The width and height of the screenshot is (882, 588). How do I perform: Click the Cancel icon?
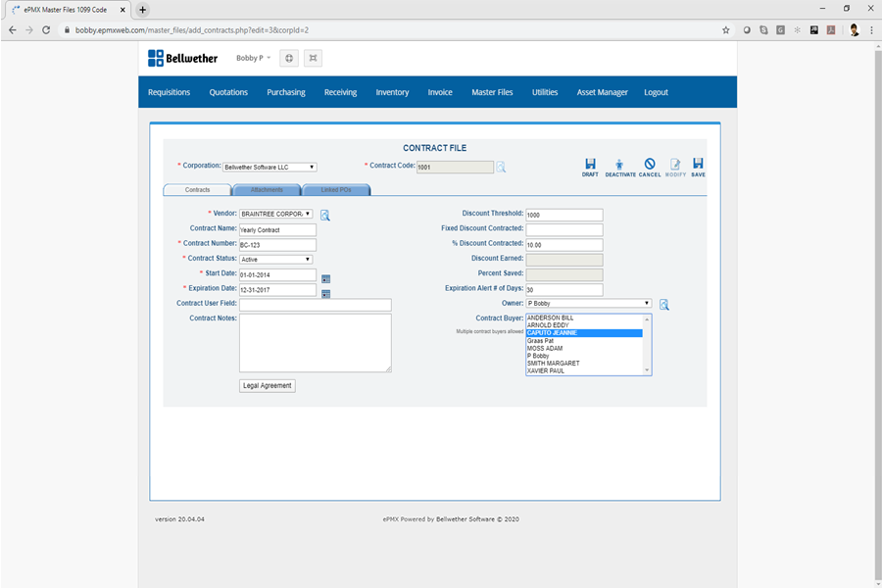click(x=650, y=167)
